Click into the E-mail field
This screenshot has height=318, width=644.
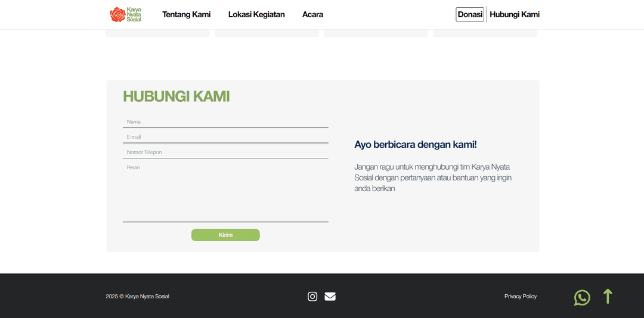(225, 137)
